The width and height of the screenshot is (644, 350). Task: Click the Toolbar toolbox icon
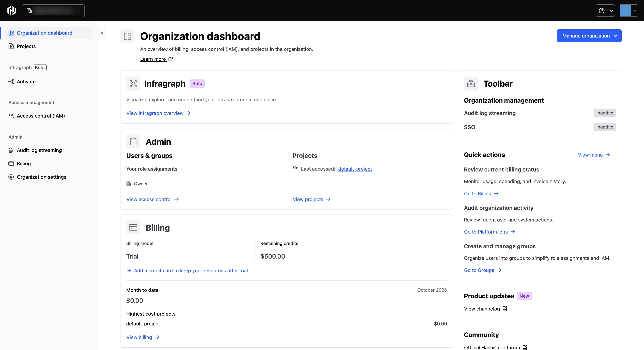click(471, 84)
